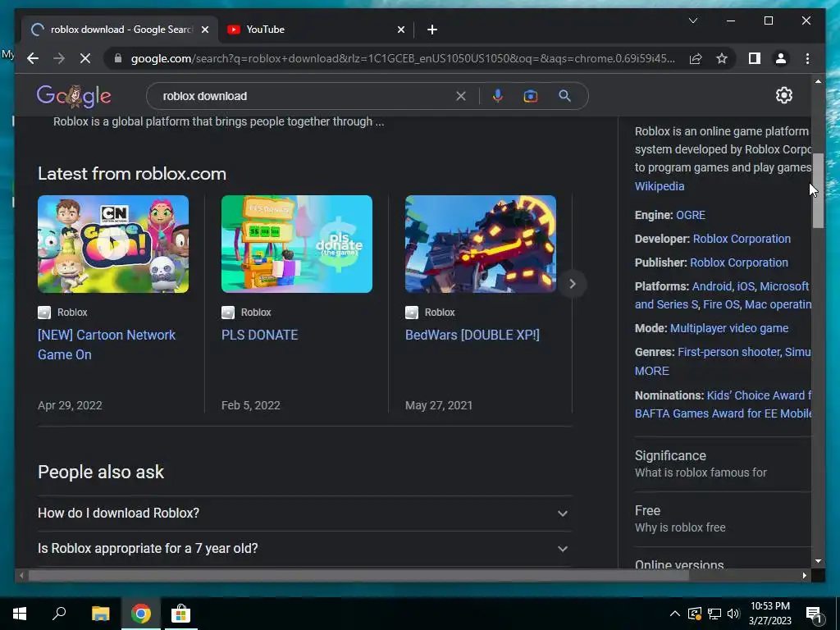View site info padlock icon
This screenshot has height=630, width=840.
click(118, 58)
